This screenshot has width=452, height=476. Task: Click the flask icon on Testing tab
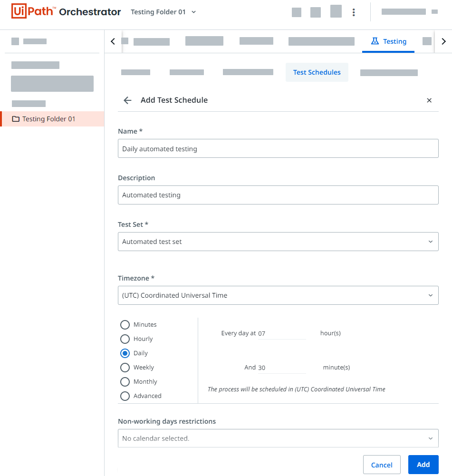[375, 41]
